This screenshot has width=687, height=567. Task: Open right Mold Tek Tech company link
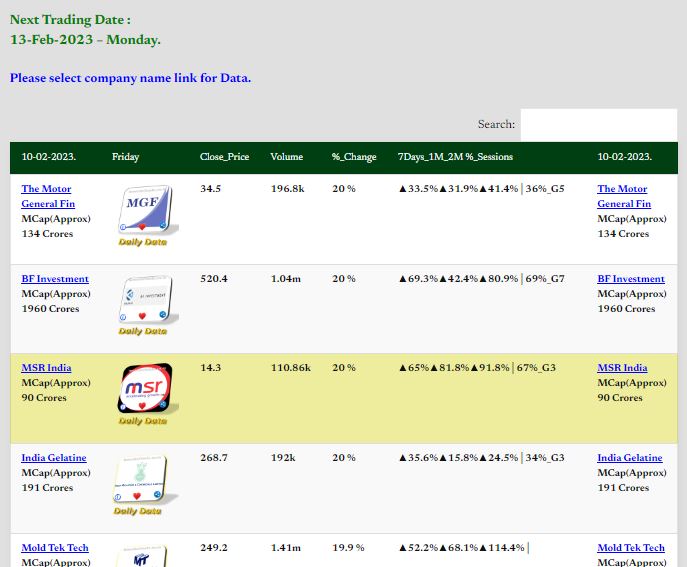pyautogui.click(x=631, y=547)
